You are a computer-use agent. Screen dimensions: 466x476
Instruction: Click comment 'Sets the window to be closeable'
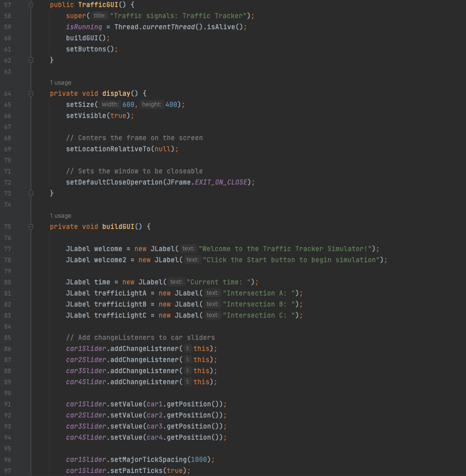135,171
